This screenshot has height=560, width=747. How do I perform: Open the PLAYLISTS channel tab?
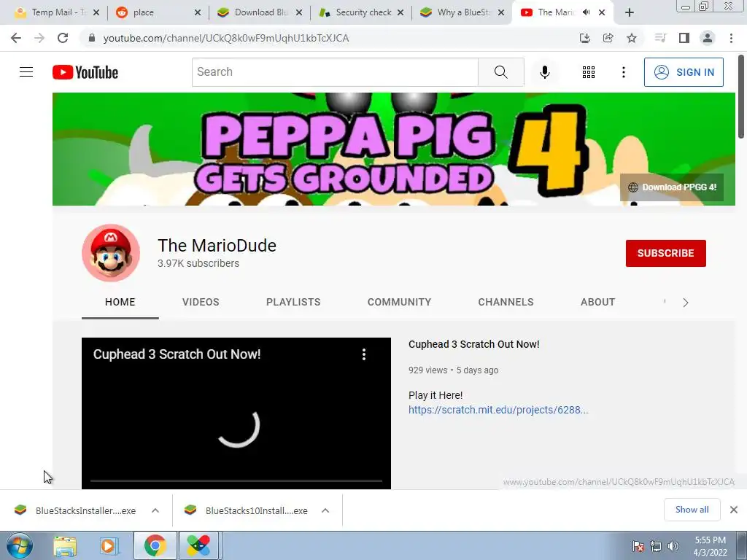(x=293, y=302)
